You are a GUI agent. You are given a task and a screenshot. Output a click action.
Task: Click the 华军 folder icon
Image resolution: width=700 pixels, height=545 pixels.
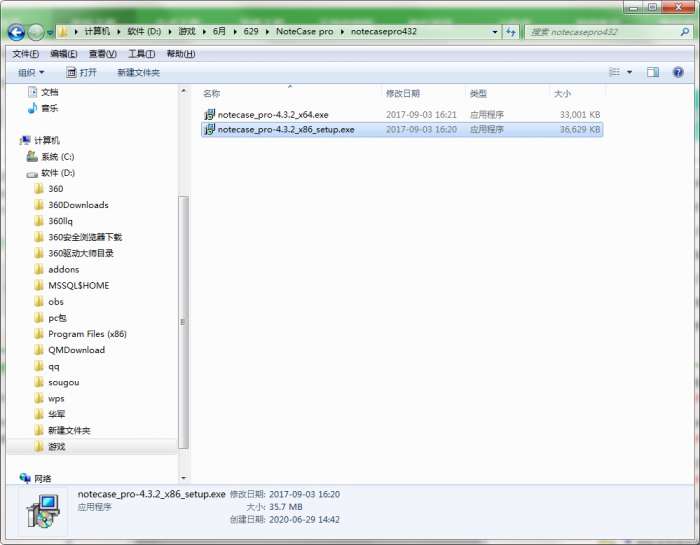coord(39,414)
